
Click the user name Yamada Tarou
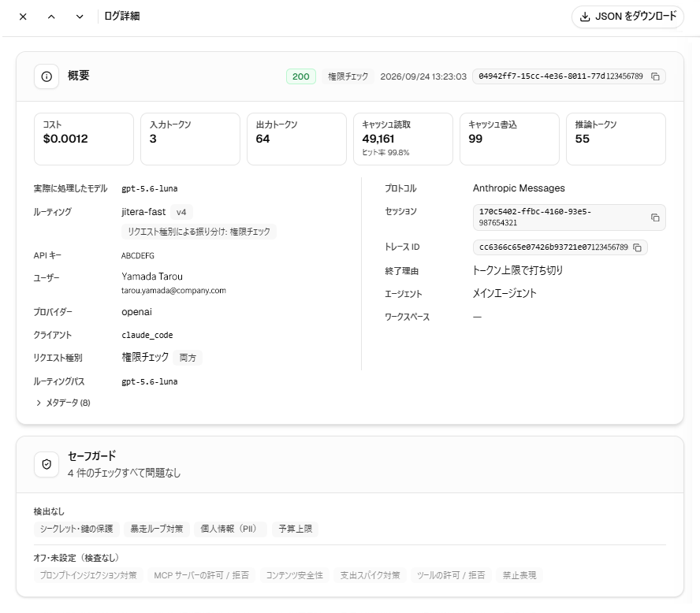(x=152, y=277)
